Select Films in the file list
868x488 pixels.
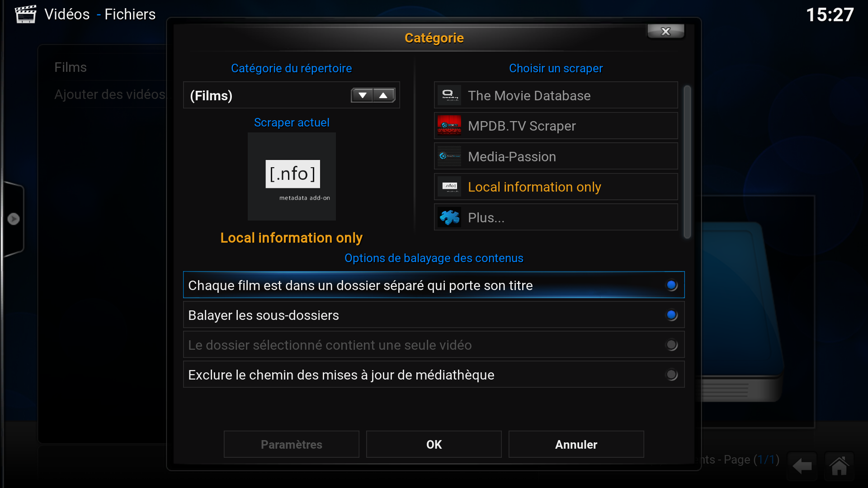(71, 67)
